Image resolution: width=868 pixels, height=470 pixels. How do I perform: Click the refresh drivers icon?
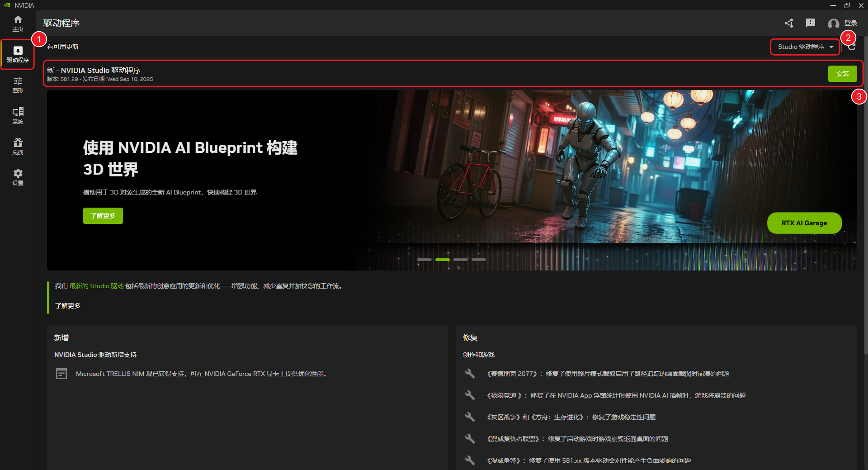[x=852, y=47]
